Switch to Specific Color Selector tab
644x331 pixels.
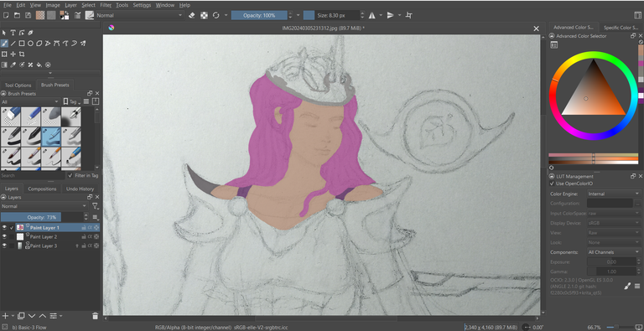click(621, 28)
